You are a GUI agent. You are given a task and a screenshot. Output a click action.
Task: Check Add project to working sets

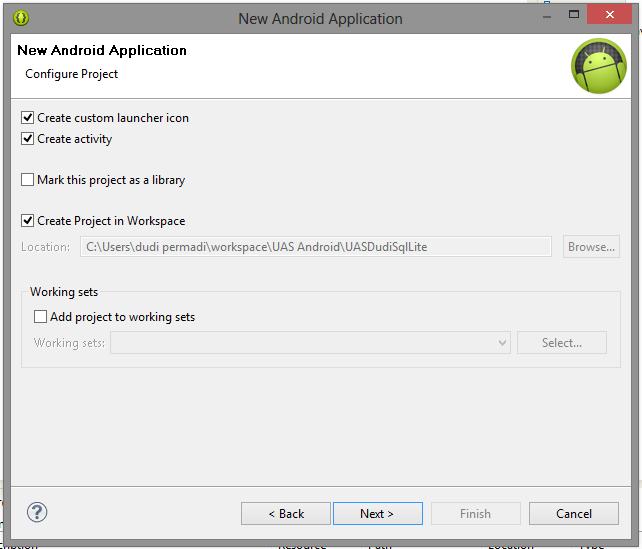tap(40, 317)
